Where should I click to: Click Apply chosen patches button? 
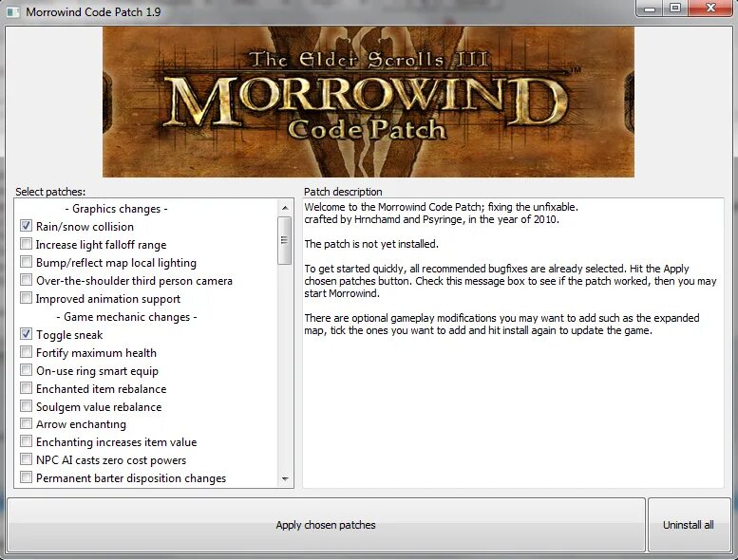326,525
